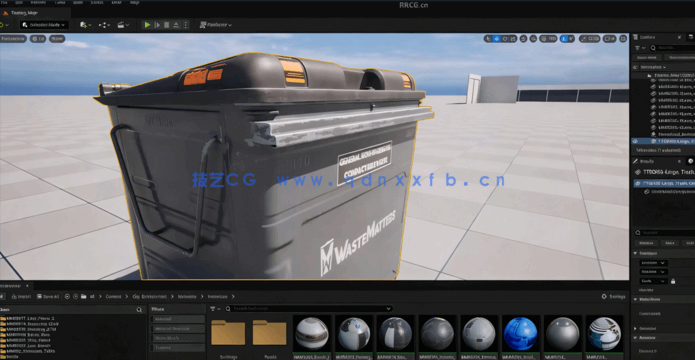Filter Details by General category
The width and height of the screenshot is (695, 360).
pos(646,243)
